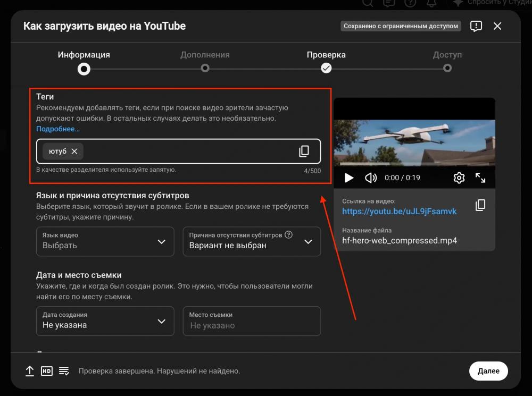The width and height of the screenshot is (532, 396).
Task: Go to the Информация step
Action: tap(84, 69)
